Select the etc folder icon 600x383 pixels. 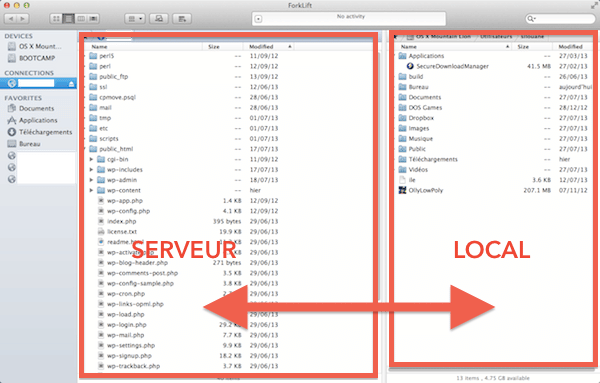pos(93,128)
